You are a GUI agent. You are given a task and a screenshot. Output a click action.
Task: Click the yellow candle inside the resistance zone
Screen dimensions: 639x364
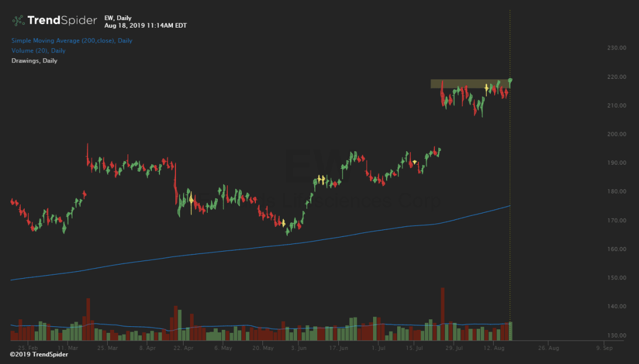tap(487, 87)
